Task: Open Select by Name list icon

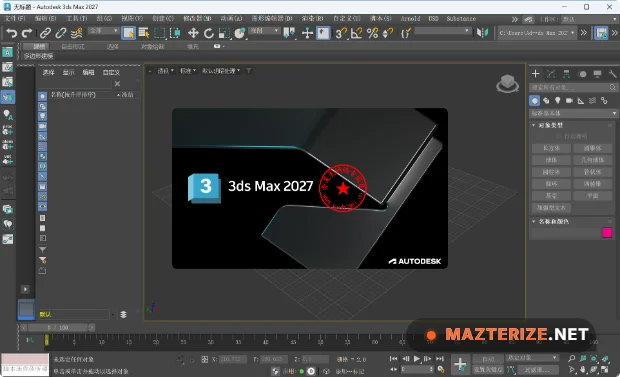Action: [x=144, y=33]
